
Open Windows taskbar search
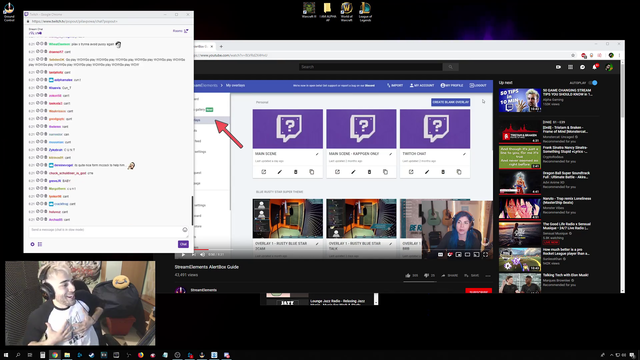[x=18, y=355]
